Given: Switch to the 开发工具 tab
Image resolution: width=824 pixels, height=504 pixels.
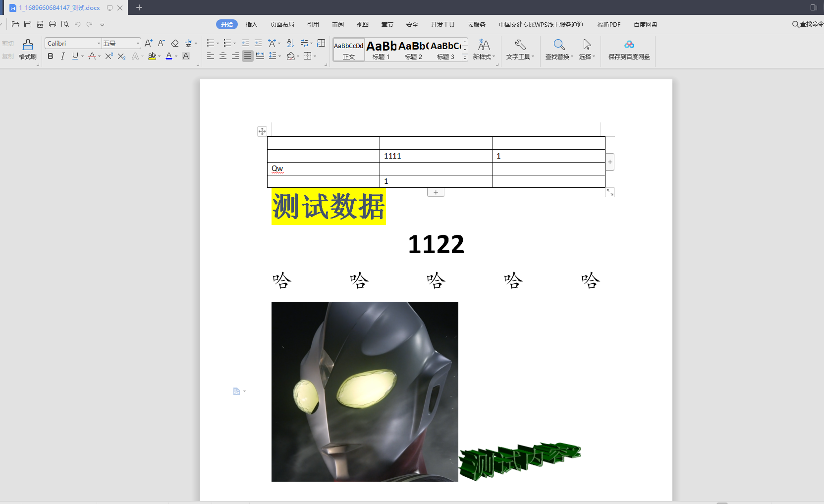Looking at the screenshot, I should (443, 24).
